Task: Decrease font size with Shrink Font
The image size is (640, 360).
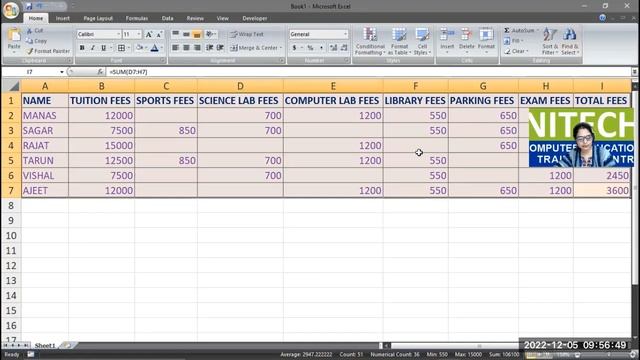Action: 159,35
